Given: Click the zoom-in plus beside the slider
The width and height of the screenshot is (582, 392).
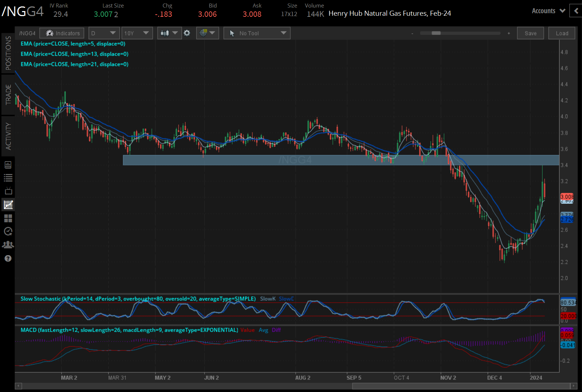Looking at the screenshot, I should coord(509,33).
